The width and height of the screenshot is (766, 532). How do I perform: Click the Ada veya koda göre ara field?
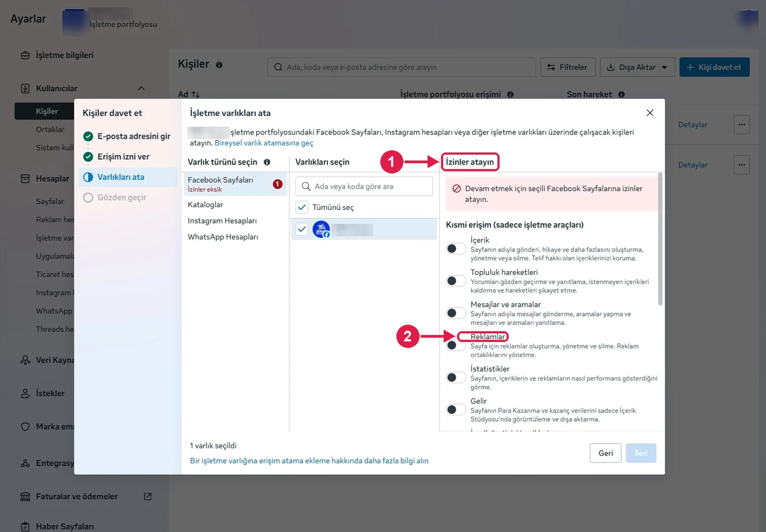coord(364,186)
